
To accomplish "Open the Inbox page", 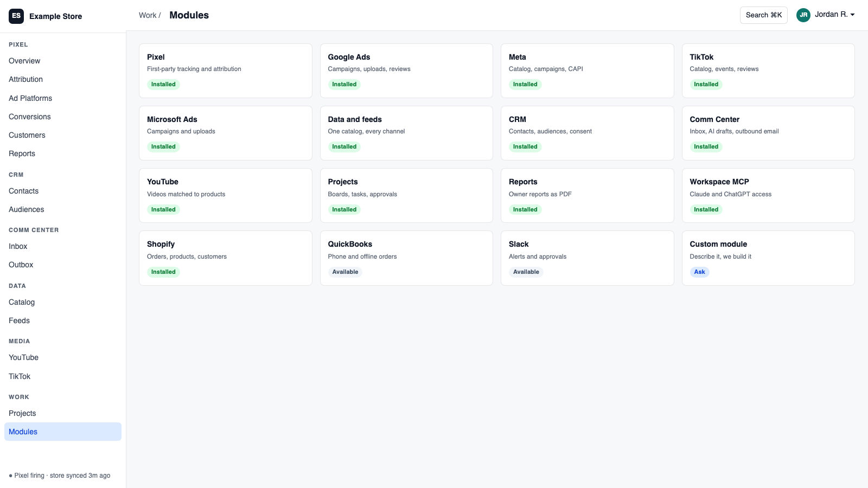I will pos(63,246).
